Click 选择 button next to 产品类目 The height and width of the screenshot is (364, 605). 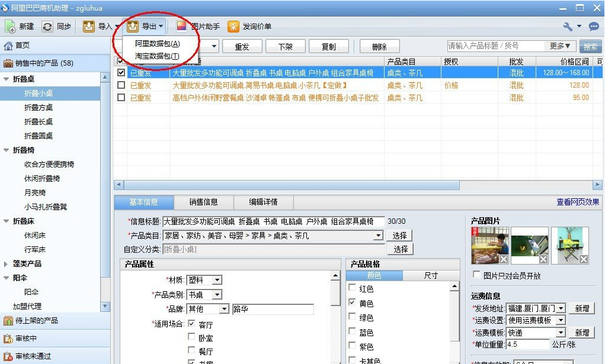pyautogui.click(x=399, y=235)
